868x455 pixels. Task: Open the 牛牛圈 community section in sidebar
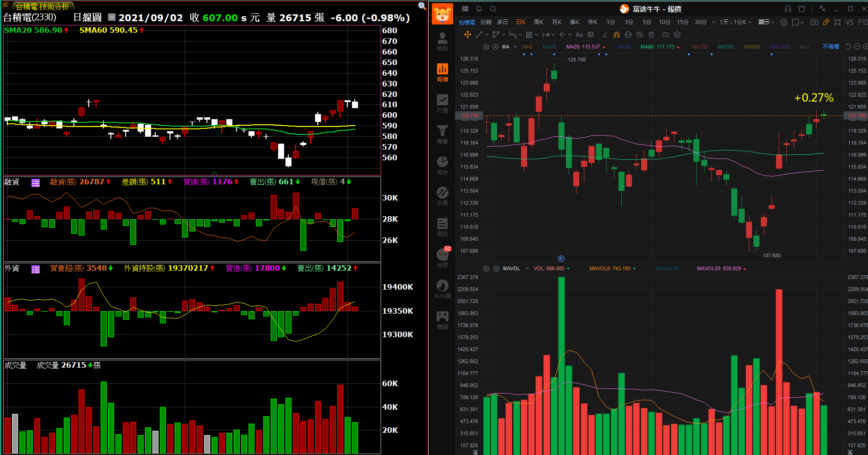tap(442, 289)
